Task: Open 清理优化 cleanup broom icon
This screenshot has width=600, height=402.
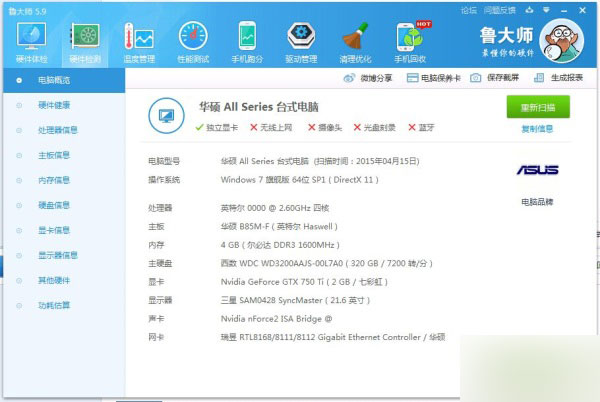Action: click(x=355, y=42)
